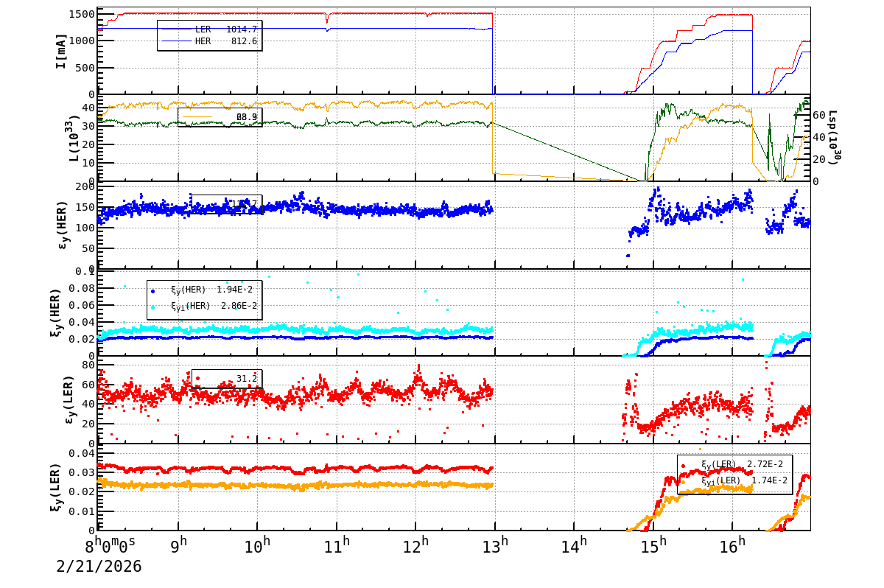Viewport: 884px width, 588px height.
Task: Click the 0.06 tick on ξy(HER) axis
Action: pos(81,305)
